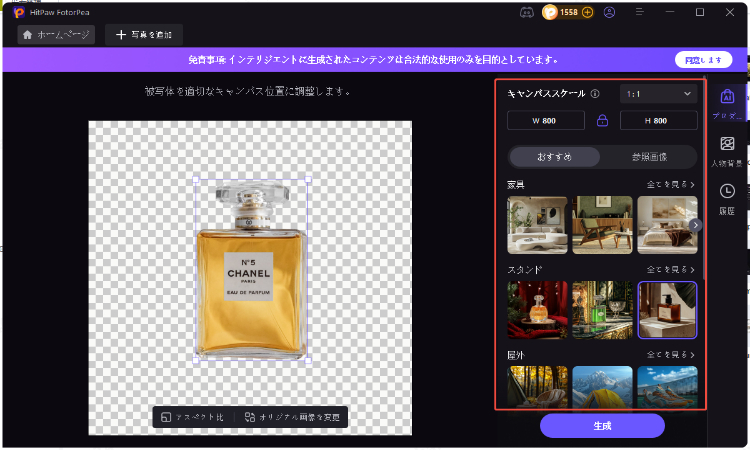Screen dimensions: 750x450
Task: Switch to the 参照画像 tab
Action: 649,157
